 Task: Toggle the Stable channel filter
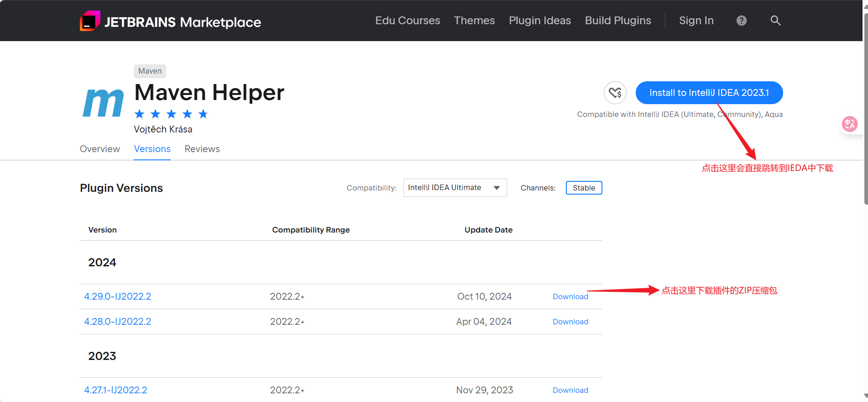pyautogui.click(x=584, y=188)
